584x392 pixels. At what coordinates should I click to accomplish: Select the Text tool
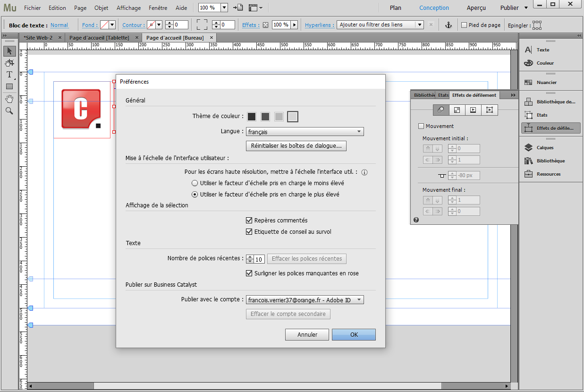click(9, 74)
